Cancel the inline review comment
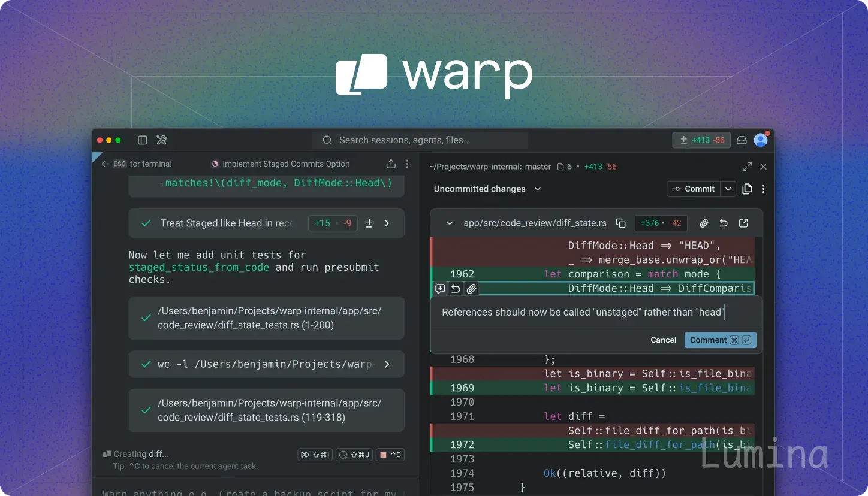Image resolution: width=868 pixels, height=496 pixels. [x=663, y=340]
